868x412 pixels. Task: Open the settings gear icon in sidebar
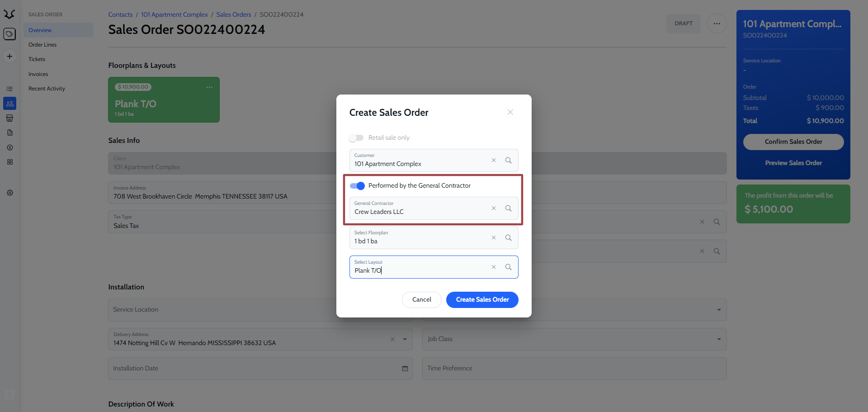(x=9, y=193)
